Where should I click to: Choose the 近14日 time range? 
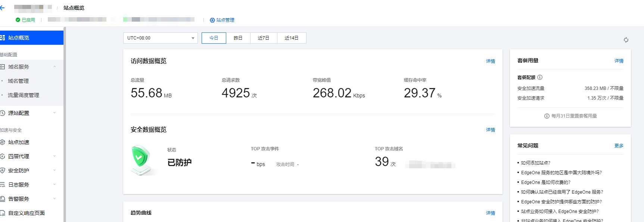pyautogui.click(x=291, y=38)
